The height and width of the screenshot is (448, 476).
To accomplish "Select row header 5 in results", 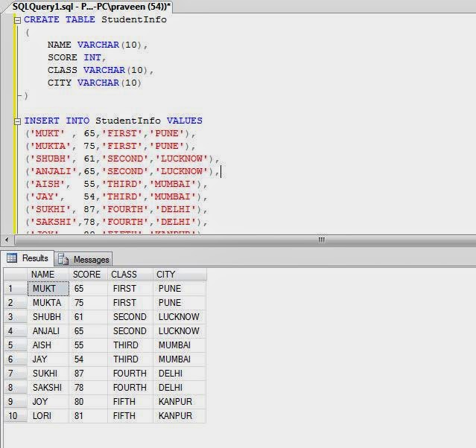I will tap(16, 345).
